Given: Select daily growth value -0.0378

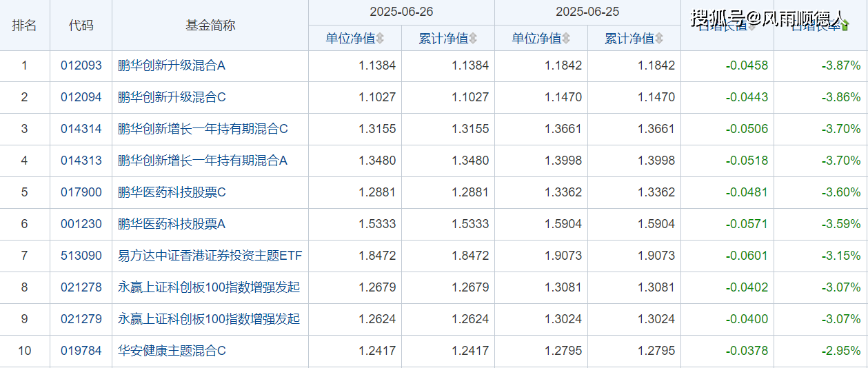Looking at the screenshot, I should pyautogui.click(x=747, y=351).
